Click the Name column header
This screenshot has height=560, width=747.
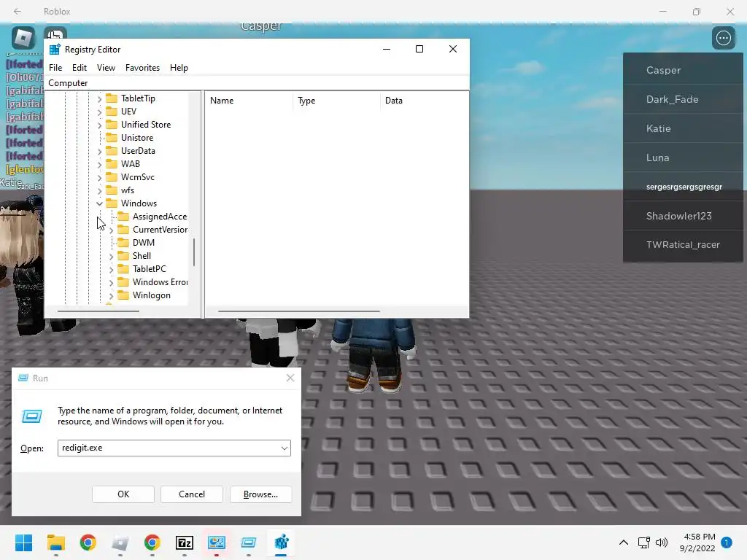click(249, 101)
